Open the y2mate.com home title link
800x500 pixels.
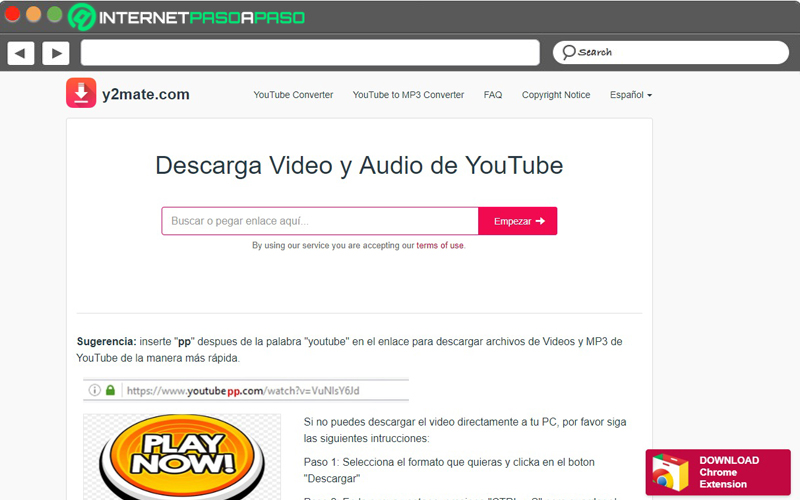(x=145, y=94)
